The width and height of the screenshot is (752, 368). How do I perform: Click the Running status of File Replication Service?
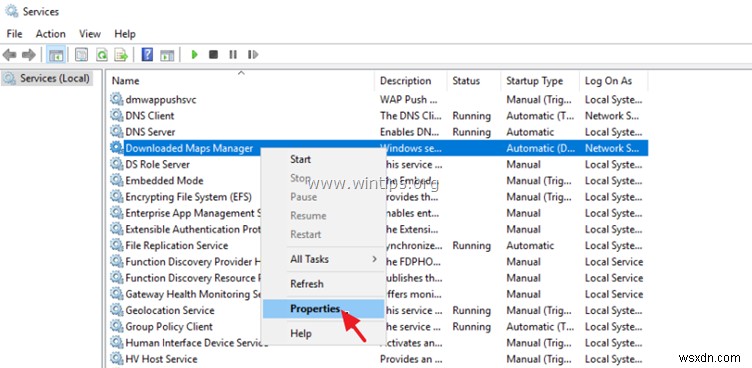click(471, 245)
